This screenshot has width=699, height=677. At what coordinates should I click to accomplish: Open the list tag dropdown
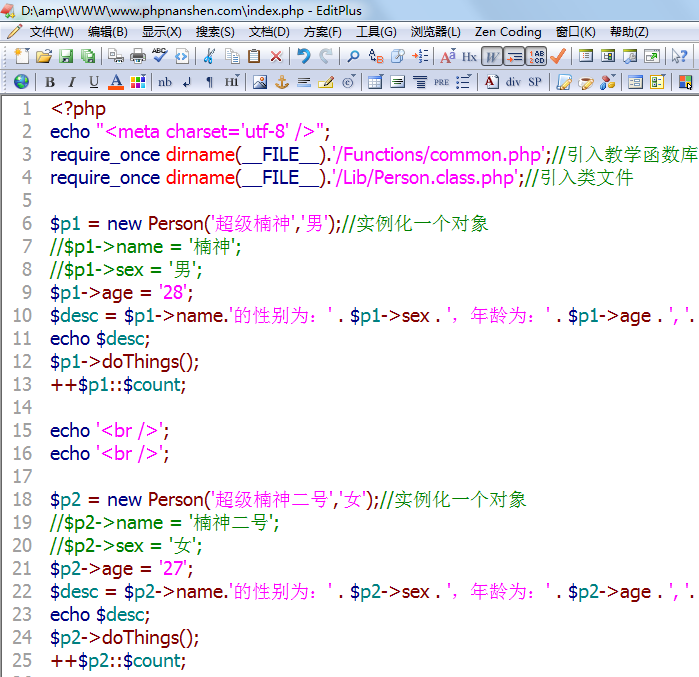[x=464, y=82]
